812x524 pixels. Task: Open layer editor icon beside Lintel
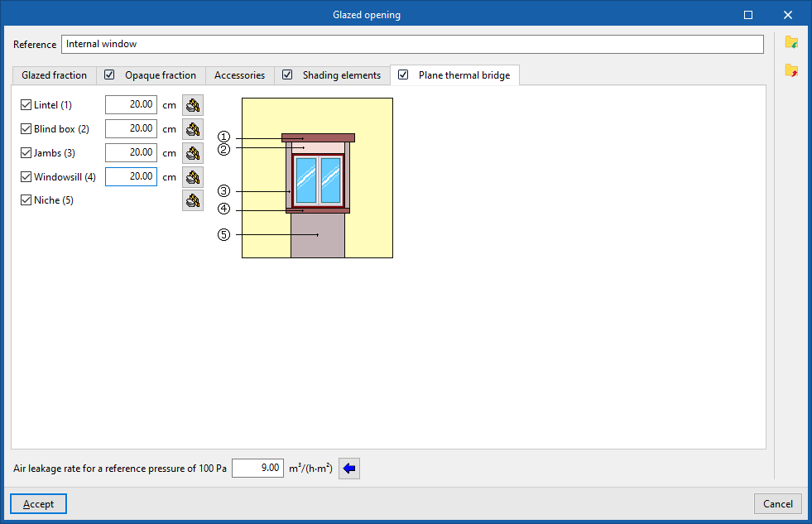pos(193,105)
